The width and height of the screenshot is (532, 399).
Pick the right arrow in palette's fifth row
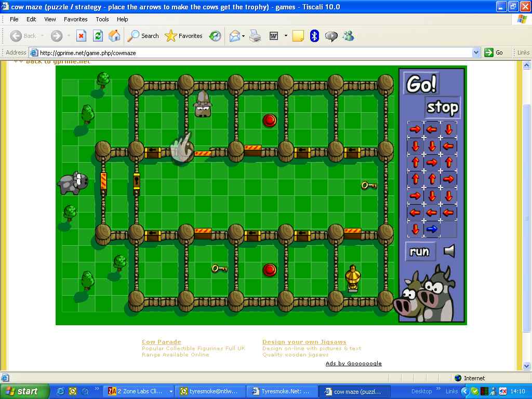(415, 196)
